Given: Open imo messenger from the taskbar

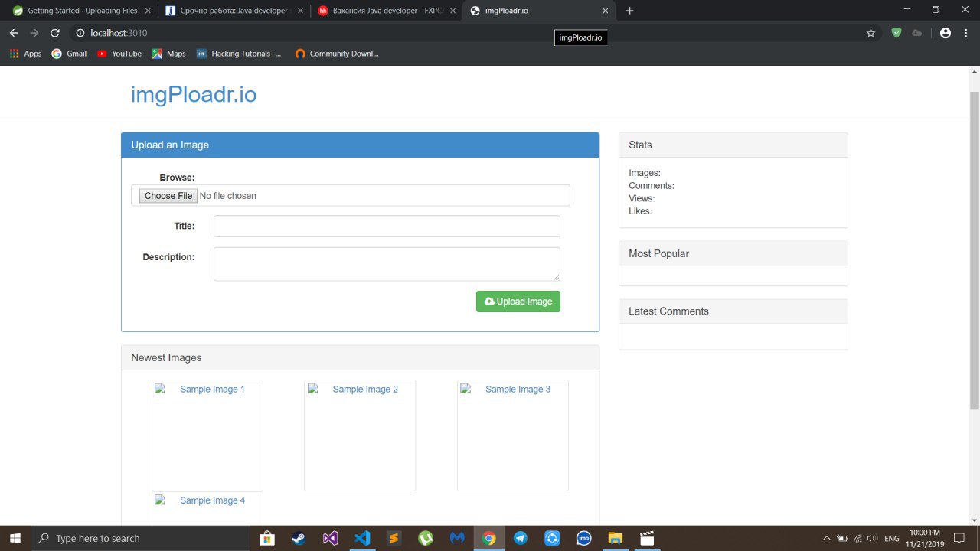Looking at the screenshot, I should pos(584,538).
